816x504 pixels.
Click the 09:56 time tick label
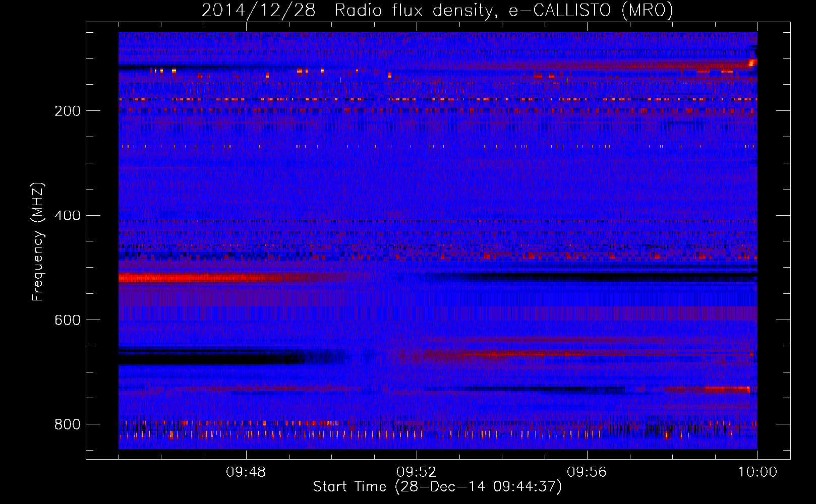pos(587,472)
